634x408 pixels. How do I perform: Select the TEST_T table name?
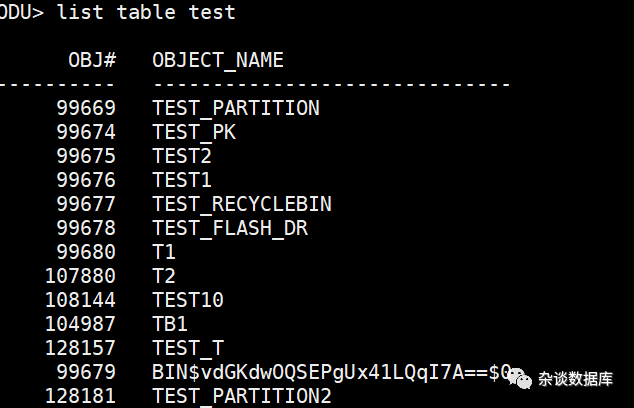pos(188,348)
